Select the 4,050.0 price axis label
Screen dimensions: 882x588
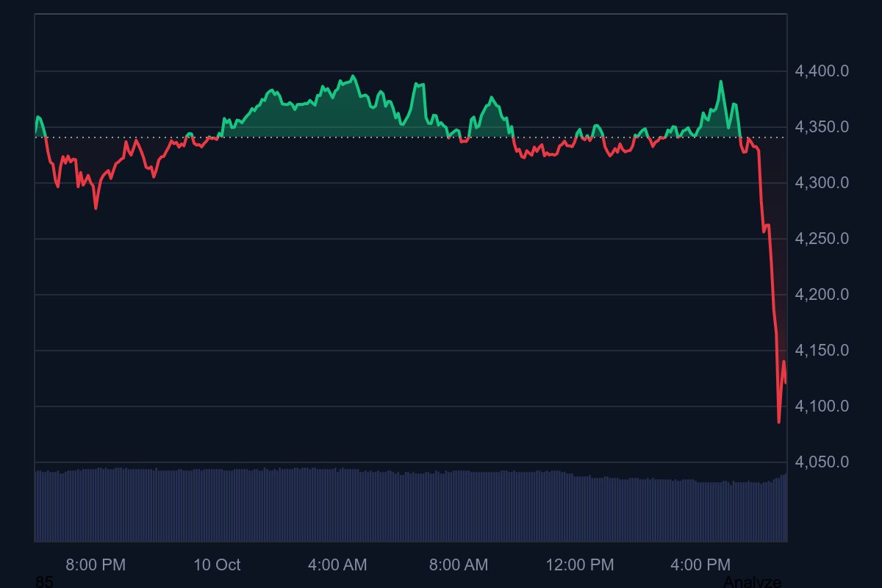point(822,462)
